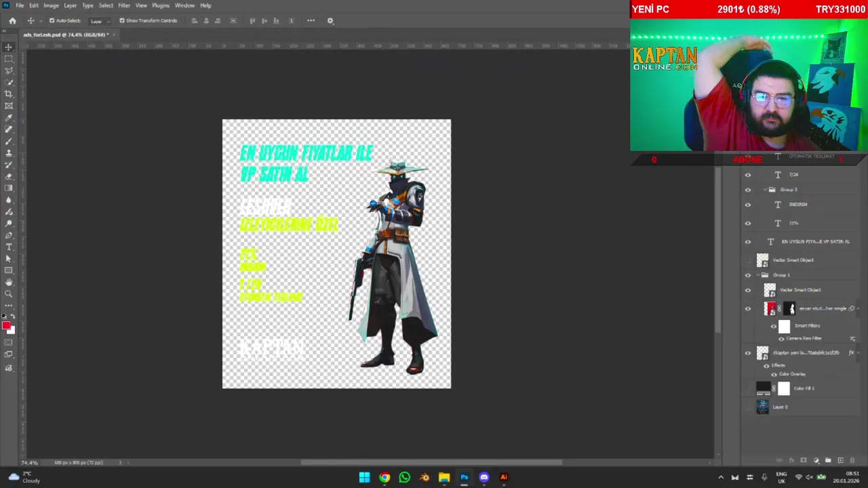
Task: Click the Add layer mask icon
Action: coord(804,460)
